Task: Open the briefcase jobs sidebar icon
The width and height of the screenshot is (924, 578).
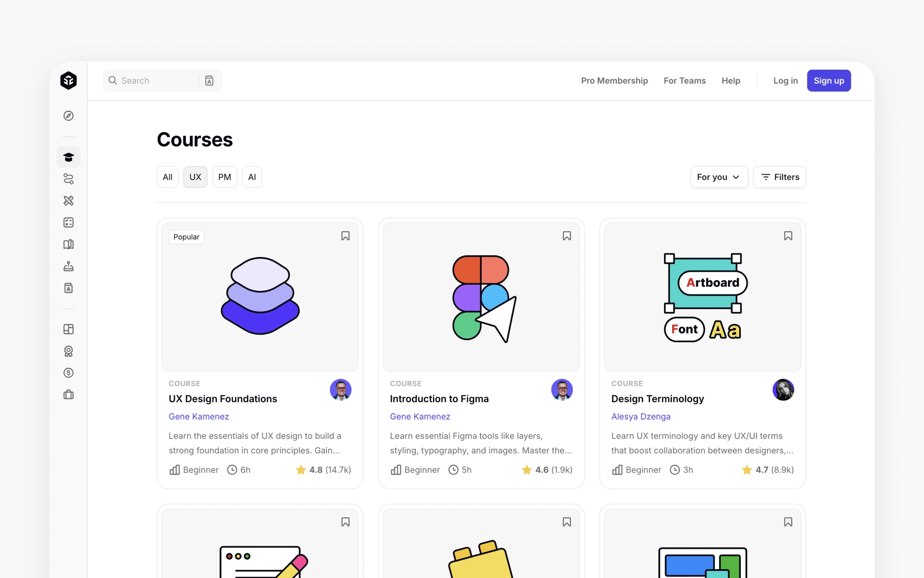Action: click(69, 395)
